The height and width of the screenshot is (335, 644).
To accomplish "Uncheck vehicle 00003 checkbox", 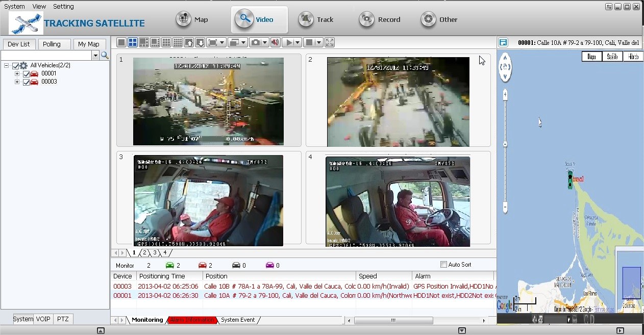I will click(27, 82).
